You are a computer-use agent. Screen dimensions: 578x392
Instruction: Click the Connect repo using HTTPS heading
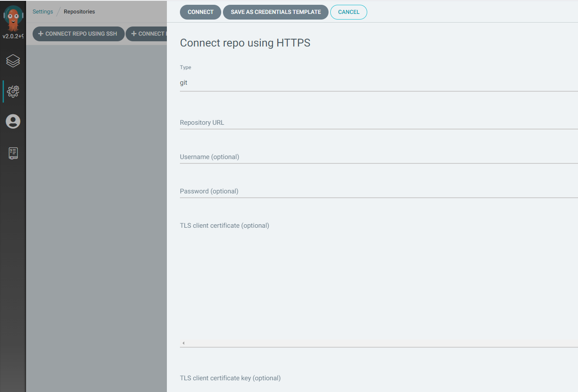(x=245, y=43)
